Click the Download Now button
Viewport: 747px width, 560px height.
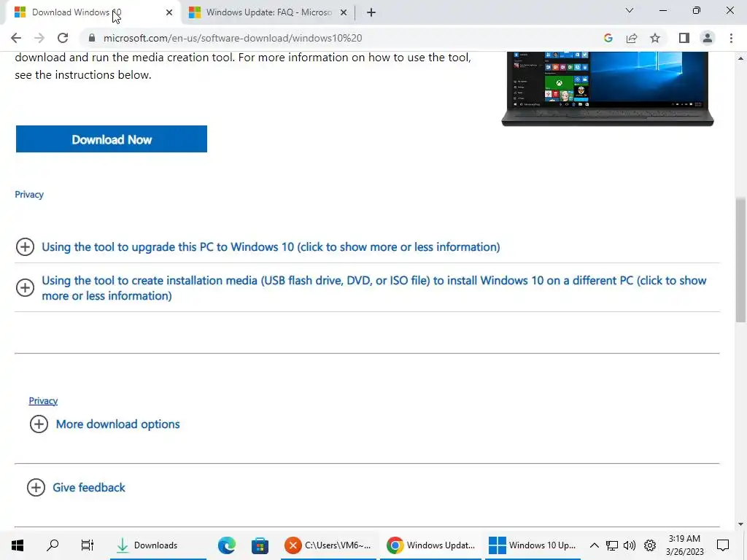coord(112,139)
